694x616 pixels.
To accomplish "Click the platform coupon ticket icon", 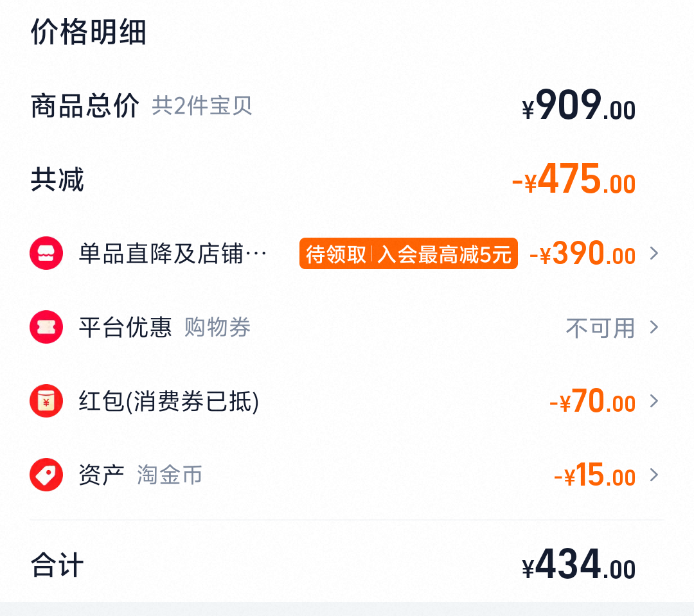I will point(46,328).
